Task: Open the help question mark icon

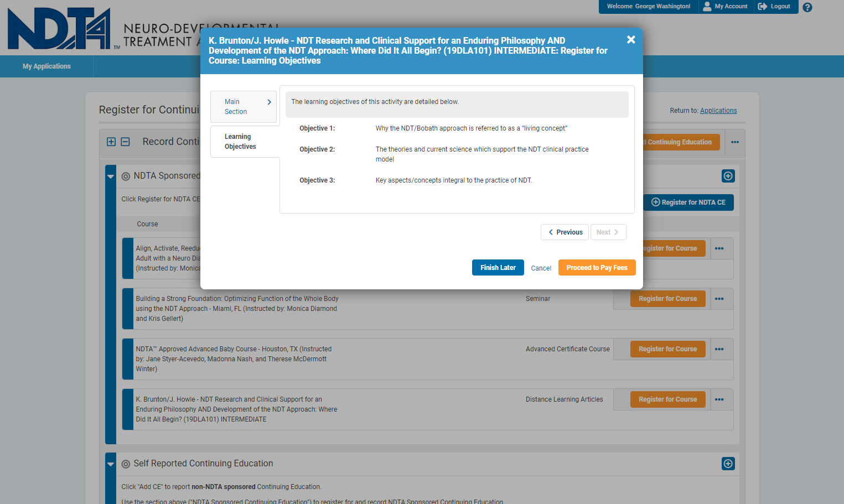Action: tap(807, 7)
